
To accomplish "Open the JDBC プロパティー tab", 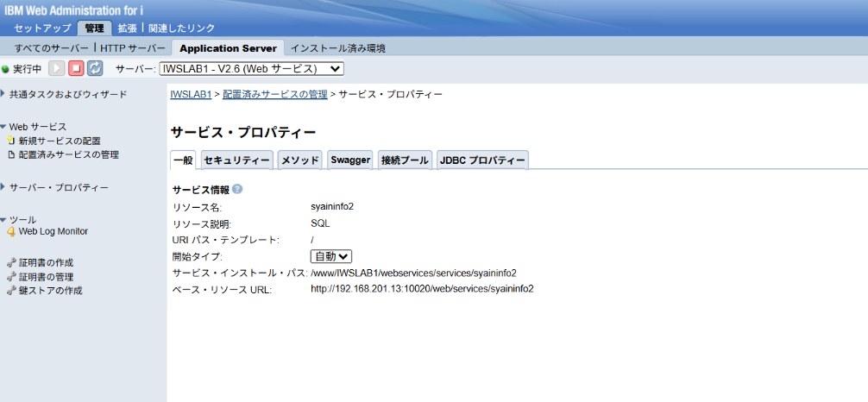I will [x=482, y=160].
